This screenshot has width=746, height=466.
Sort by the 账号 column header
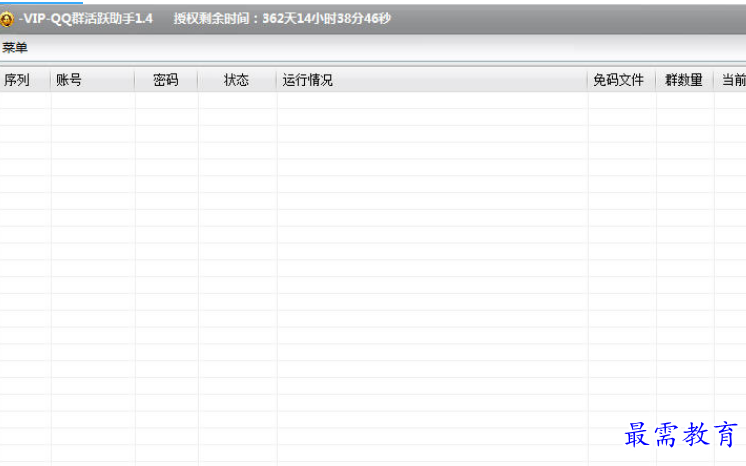pos(93,80)
